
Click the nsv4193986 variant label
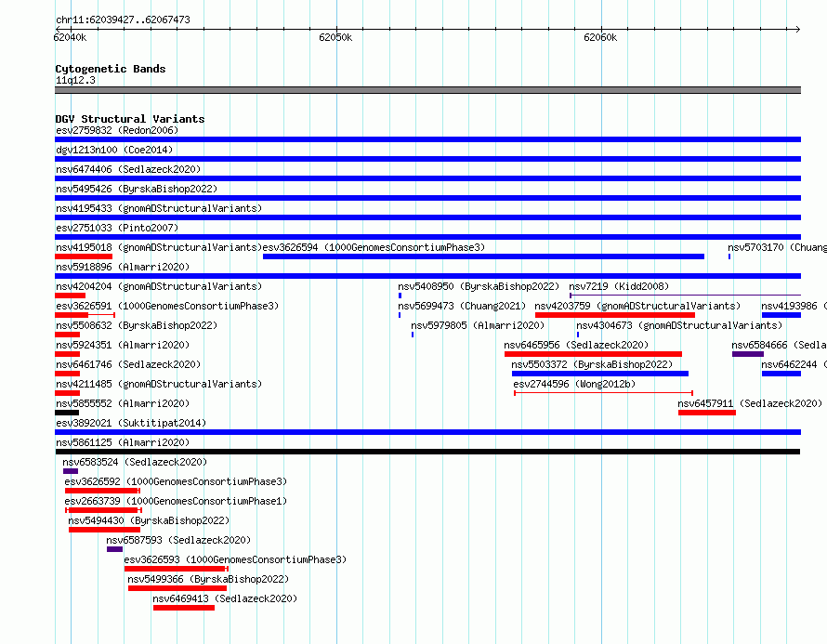(794, 306)
